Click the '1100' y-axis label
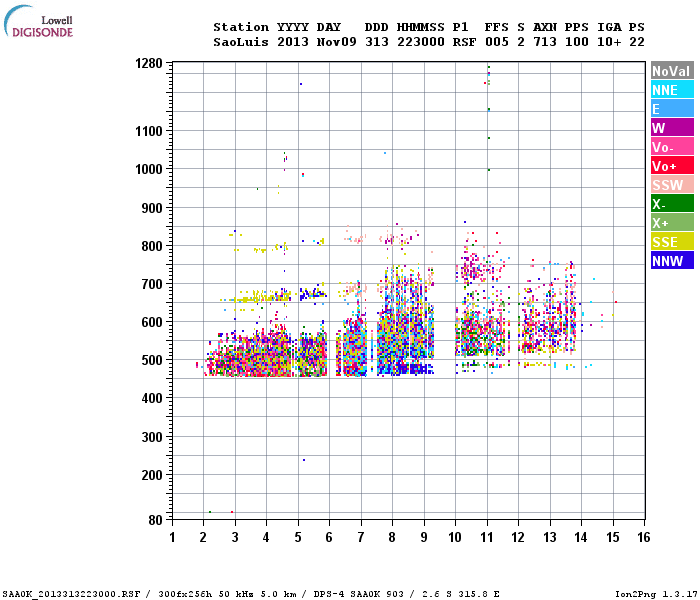Screen dimensions: 700x600 (149, 131)
